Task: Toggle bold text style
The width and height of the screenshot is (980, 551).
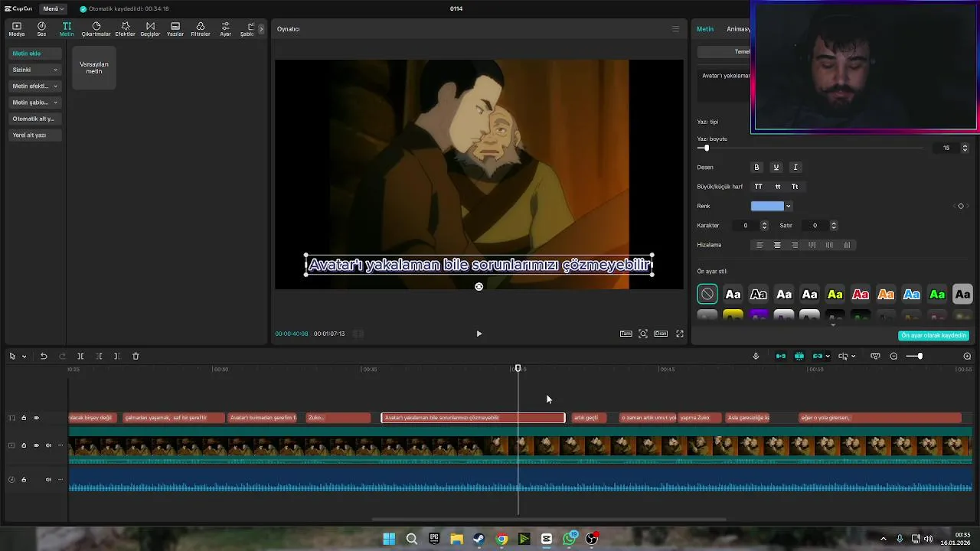Action: click(x=757, y=167)
